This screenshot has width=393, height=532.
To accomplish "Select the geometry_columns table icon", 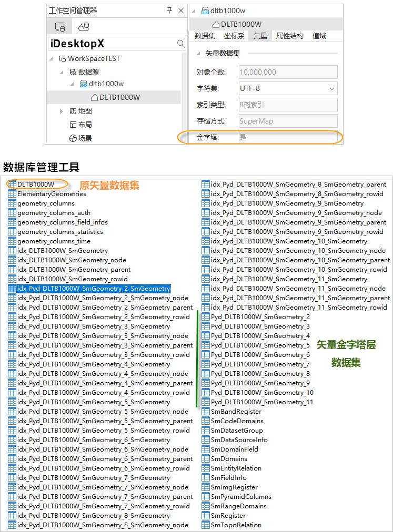I will pyautogui.click(x=12, y=203).
